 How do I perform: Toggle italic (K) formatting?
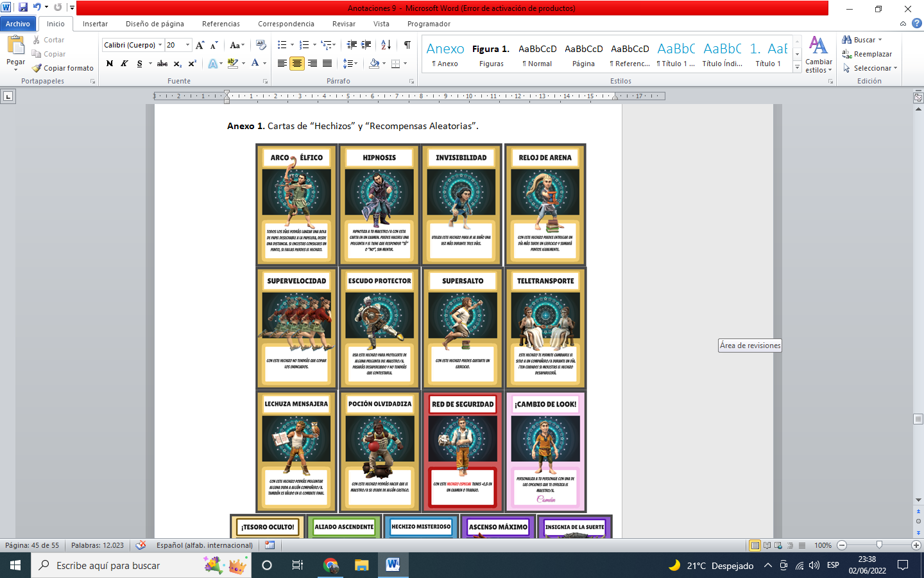(124, 63)
